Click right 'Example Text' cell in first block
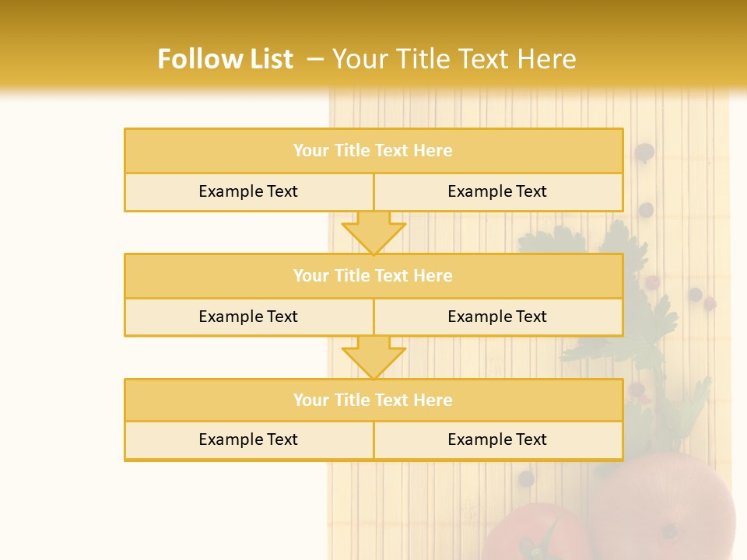The height and width of the screenshot is (560, 747). [499, 191]
